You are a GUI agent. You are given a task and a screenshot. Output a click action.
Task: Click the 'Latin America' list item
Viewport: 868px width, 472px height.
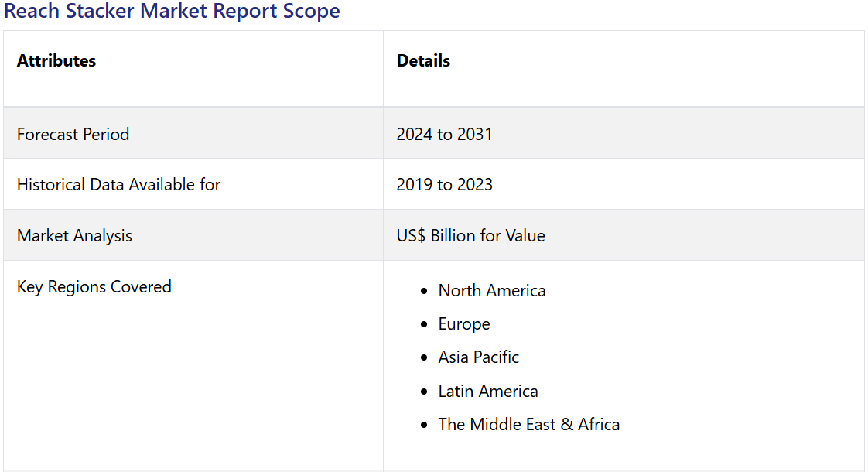(488, 392)
